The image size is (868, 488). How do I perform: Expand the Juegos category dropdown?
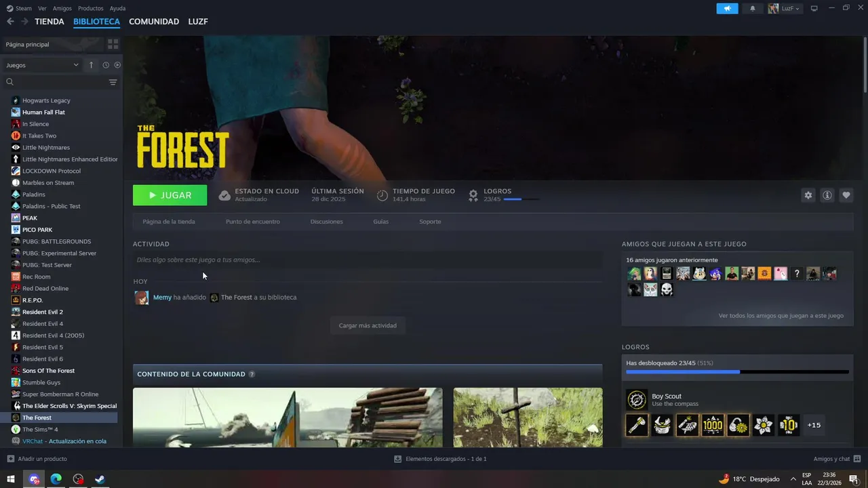click(x=42, y=65)
